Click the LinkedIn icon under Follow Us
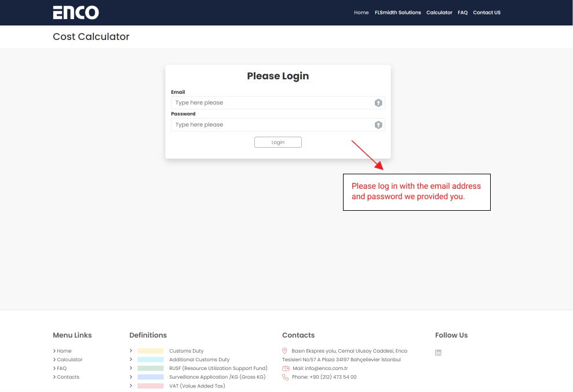This screenshot has width=573, height=392. 438,353
